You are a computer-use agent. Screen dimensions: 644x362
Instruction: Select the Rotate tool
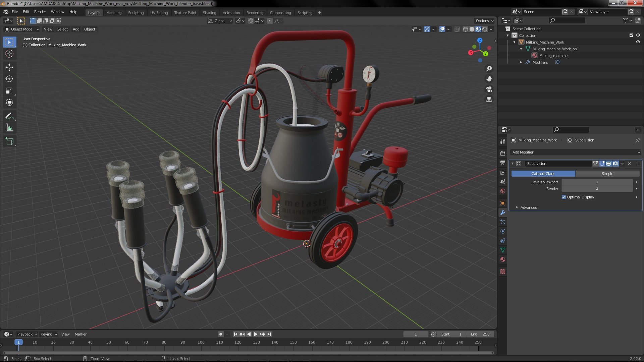click(x=9, y=79)
